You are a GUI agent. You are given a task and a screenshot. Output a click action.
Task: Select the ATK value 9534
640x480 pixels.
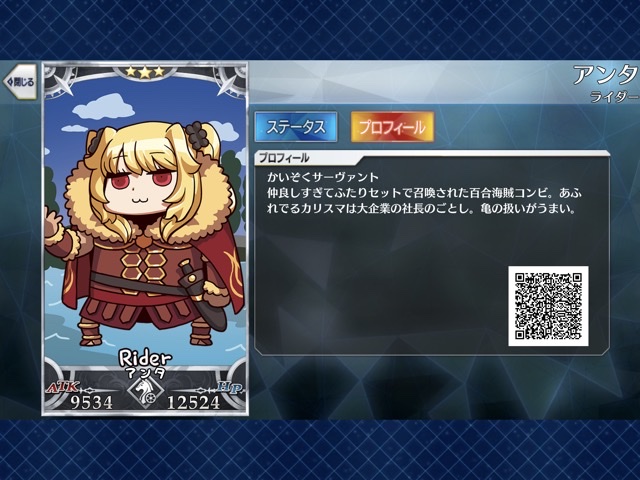coord(91,402)
